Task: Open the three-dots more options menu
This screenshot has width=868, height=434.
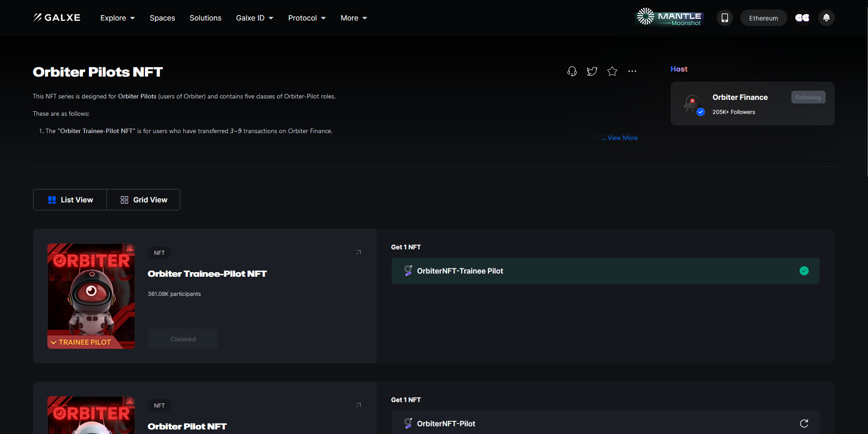Action: click(632, 71)
